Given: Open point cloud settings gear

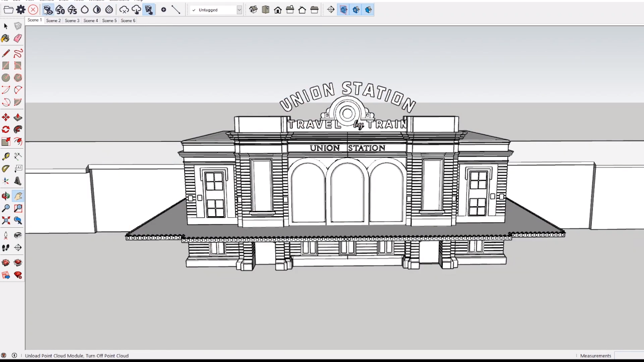Looking at the screenshot, I should pyautogui.click(x=21, y=10).
